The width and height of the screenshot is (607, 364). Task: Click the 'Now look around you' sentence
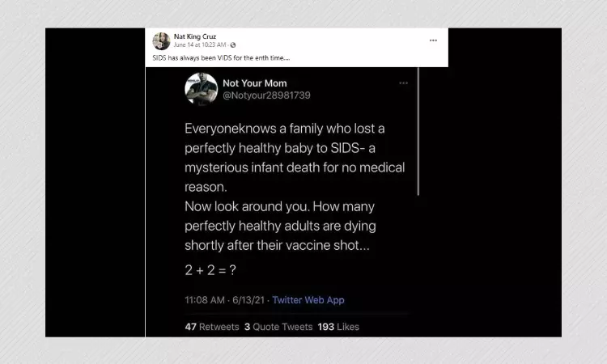(x=281, y=206)
